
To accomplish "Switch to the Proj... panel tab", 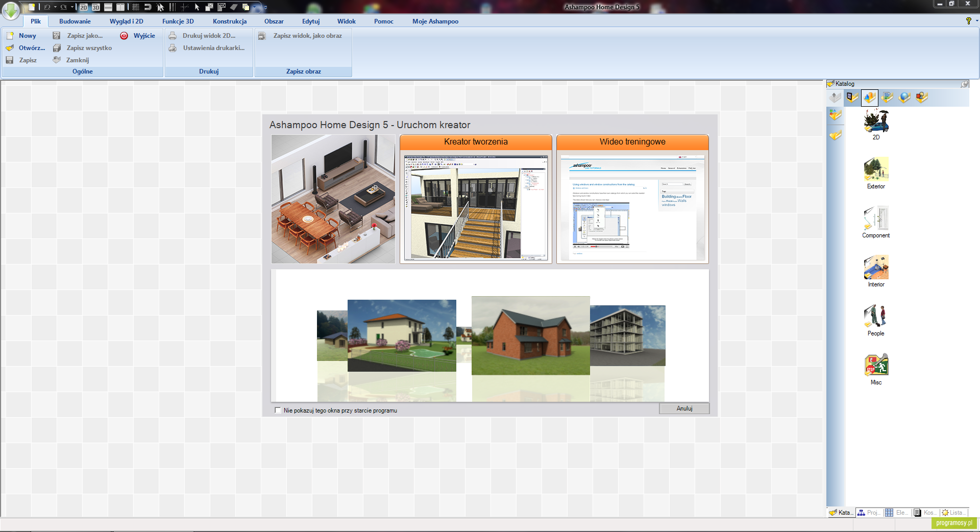I will click(x=869, y=513).
